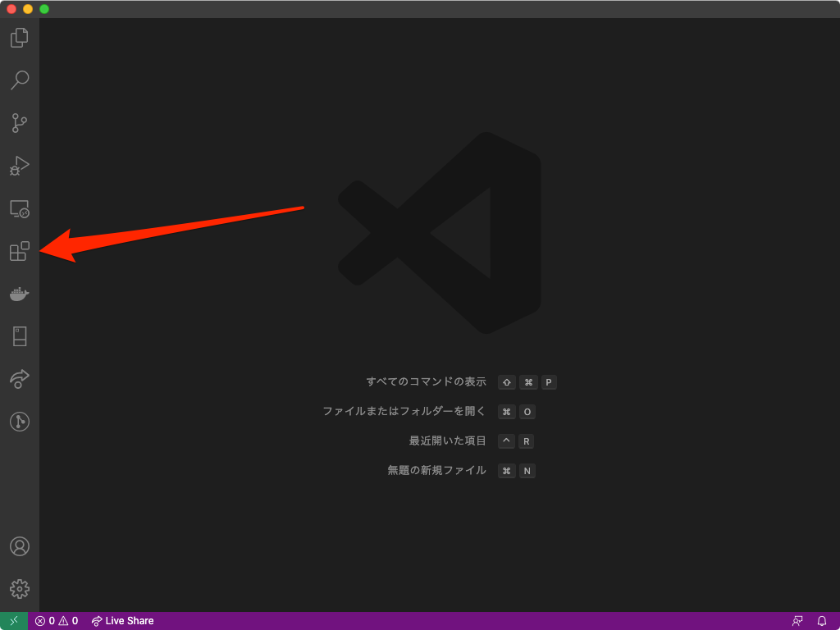Open the Search sidebar

[x=18, y=80]
